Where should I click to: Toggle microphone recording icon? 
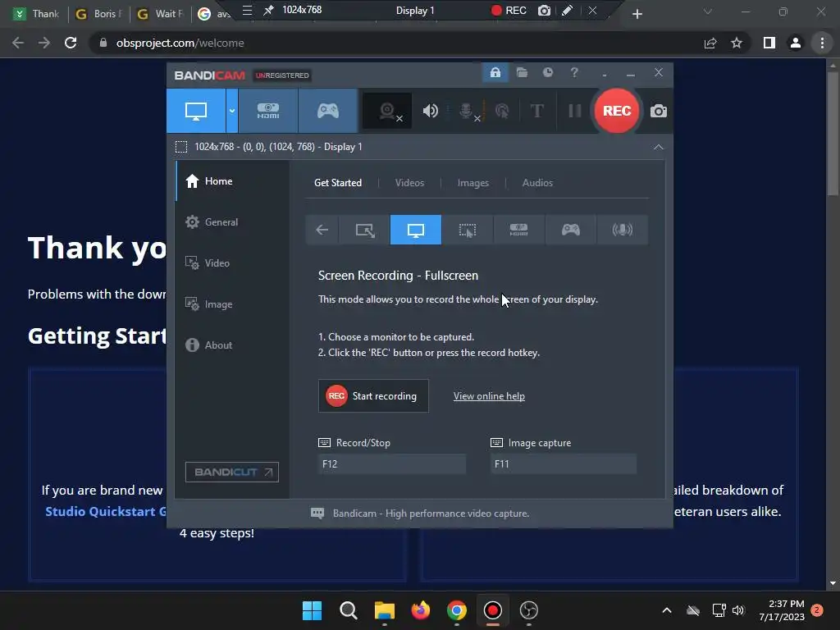[x=467, y=111]
